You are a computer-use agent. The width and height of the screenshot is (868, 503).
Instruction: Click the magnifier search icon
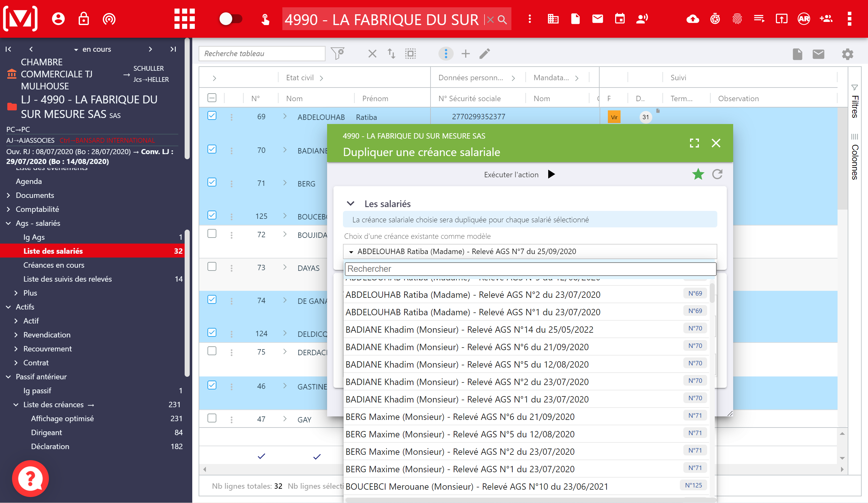click(502, 20)
